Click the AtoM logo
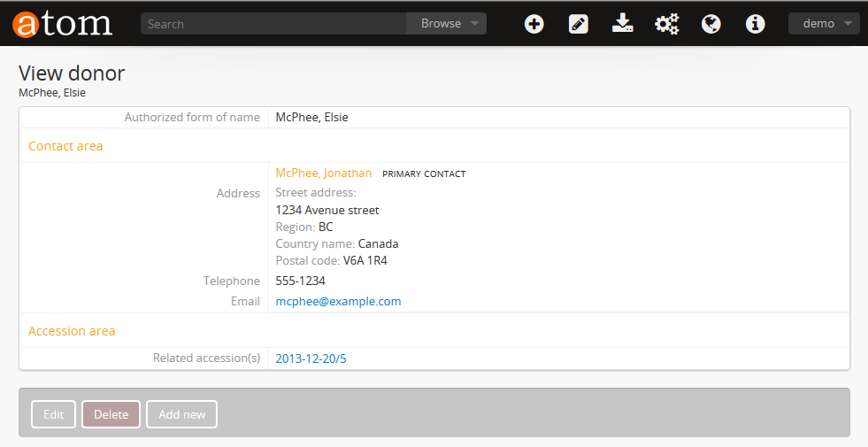 pos(62,24)
